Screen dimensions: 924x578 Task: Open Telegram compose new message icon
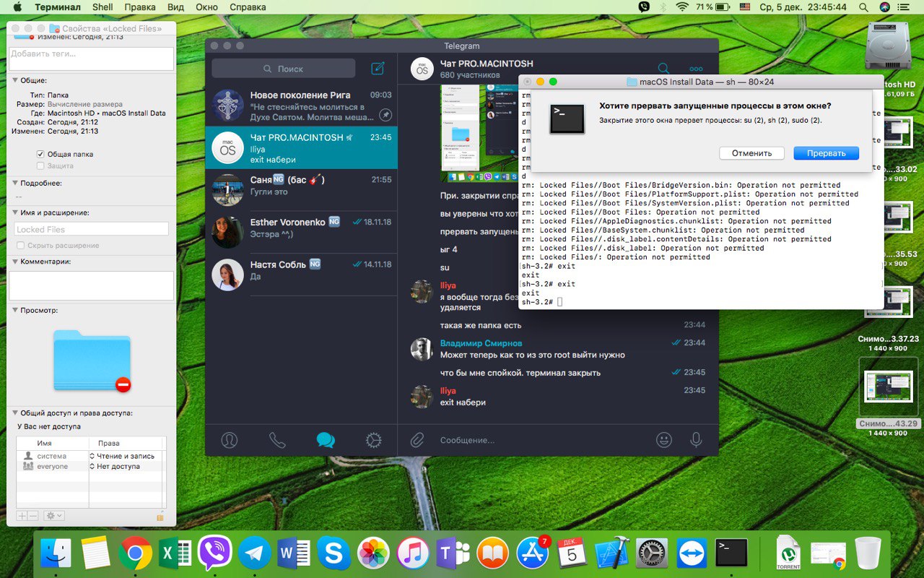378,69
